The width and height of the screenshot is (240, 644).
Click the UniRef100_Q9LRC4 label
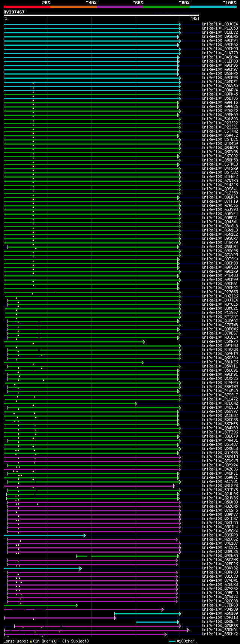point(220,197)
